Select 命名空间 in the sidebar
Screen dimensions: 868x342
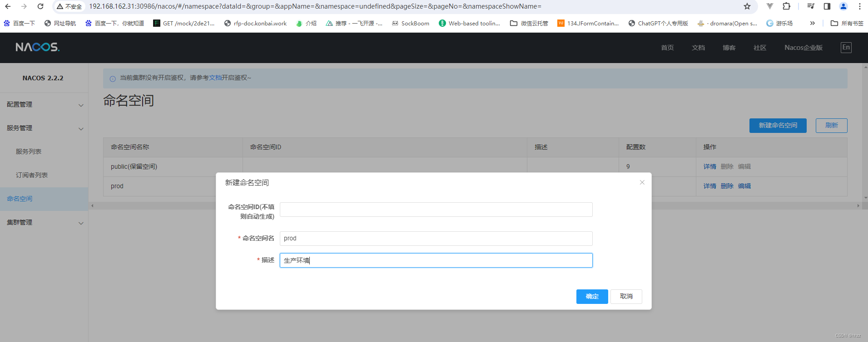pos(44,199)
